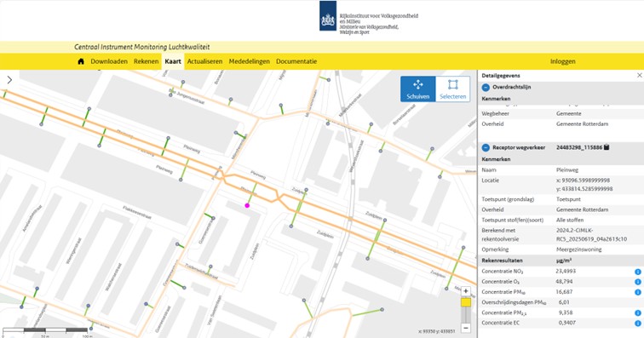
Task: Select the PM10 value 16,687
Action: tap(564, 291)
